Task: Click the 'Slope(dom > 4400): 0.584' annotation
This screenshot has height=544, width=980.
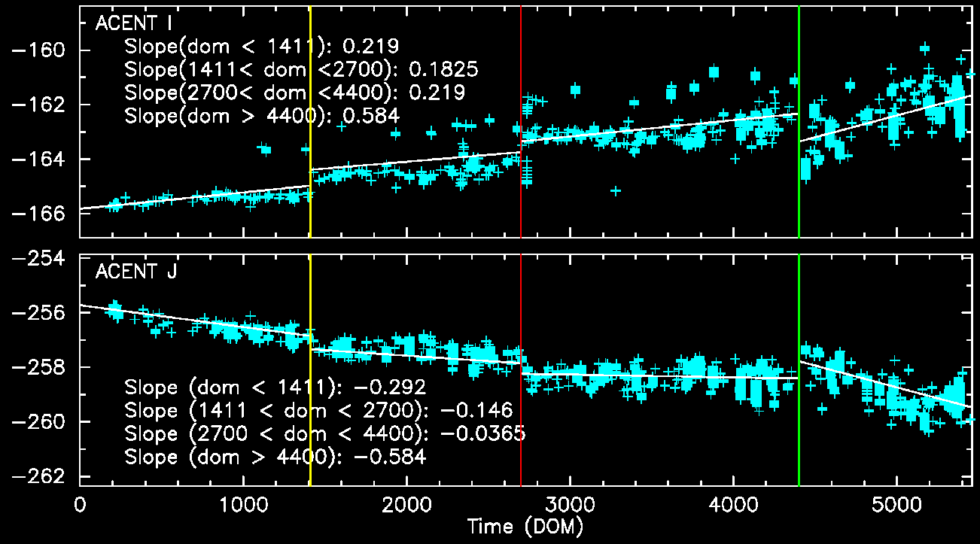Action: pyautogui.click(x=261, y=116)
